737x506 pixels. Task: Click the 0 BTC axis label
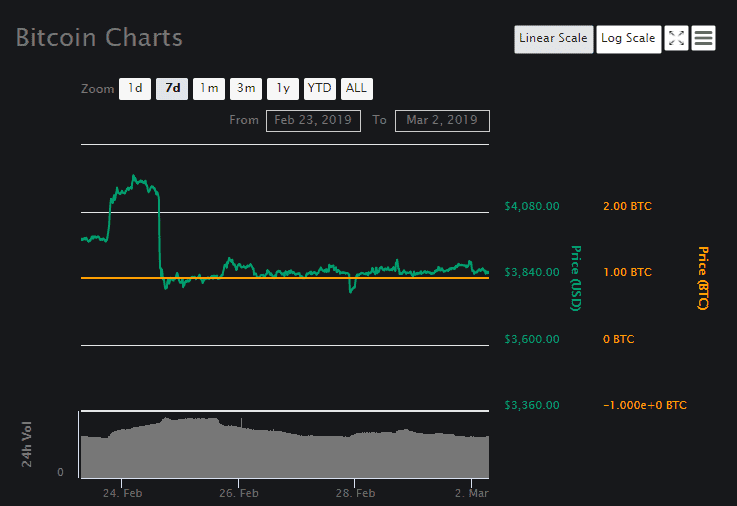(x=619, y=339)
